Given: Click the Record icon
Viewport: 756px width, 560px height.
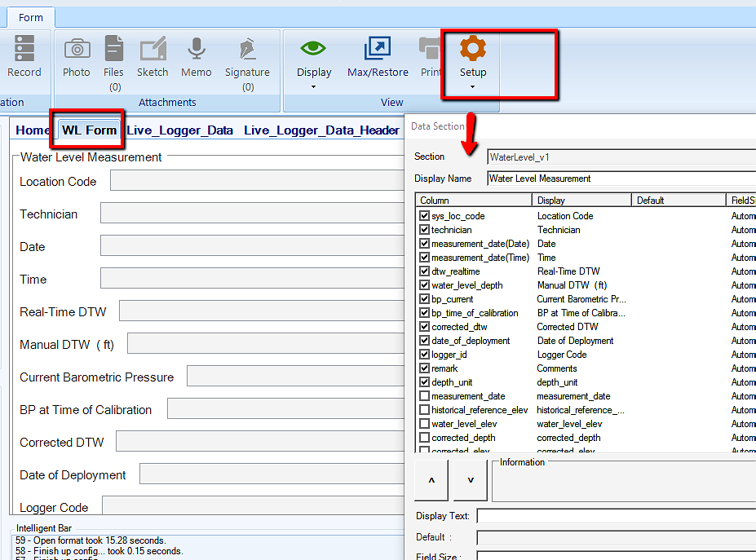Looking at the screenshot, I should click(24, 49).
